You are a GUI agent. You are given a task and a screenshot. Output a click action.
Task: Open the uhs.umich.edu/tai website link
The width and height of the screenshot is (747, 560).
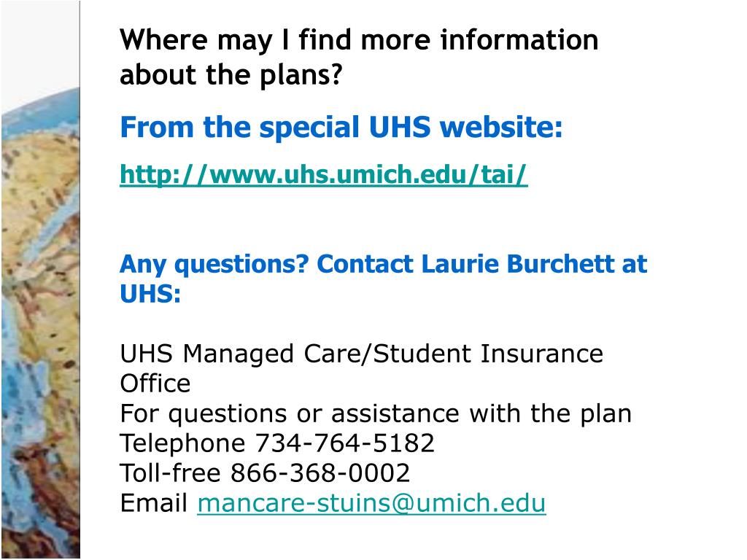pyautogui.click(x=323, y=175)
